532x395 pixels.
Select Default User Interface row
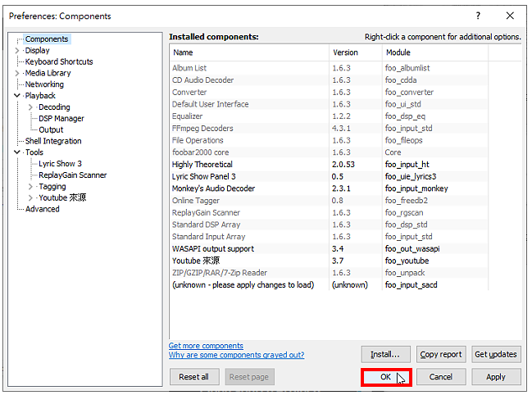pyautogui.click(x=329, y=104)
